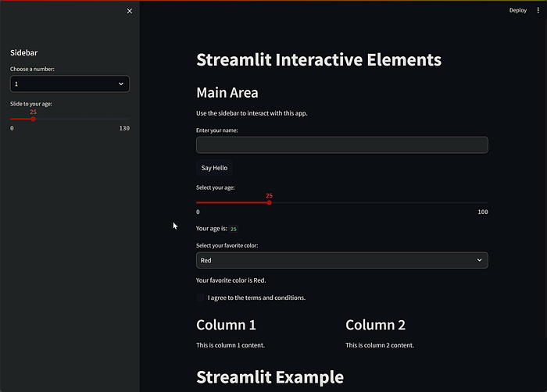Focus the 'Enter your name' text field

[342, 144]
